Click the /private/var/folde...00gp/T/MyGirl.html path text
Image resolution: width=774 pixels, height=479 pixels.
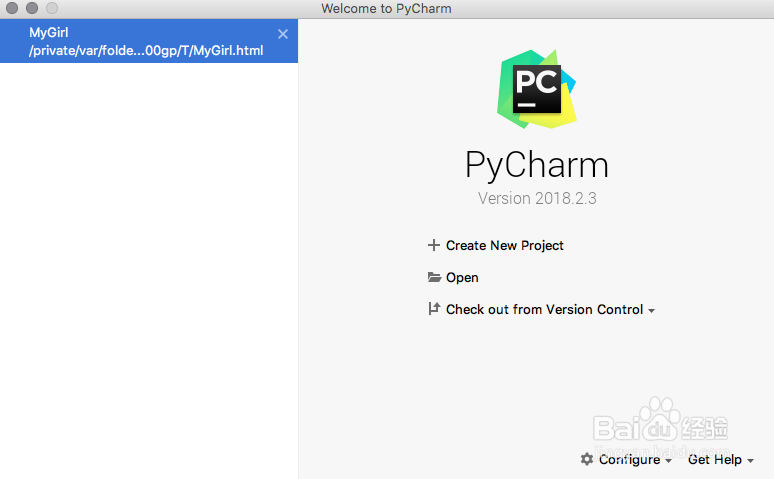[x=146, y=50]
